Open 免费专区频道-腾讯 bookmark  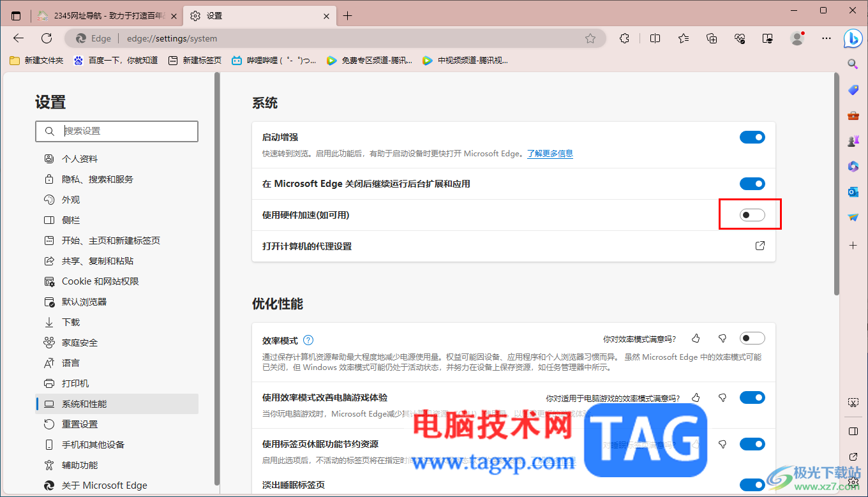point(369,61)
